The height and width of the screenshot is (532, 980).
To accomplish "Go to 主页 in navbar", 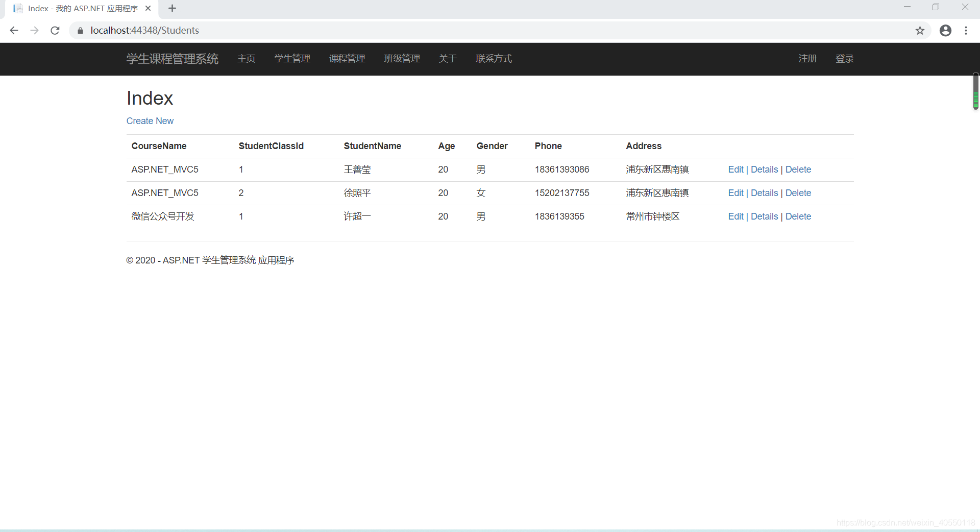I will tap(247, 59).
